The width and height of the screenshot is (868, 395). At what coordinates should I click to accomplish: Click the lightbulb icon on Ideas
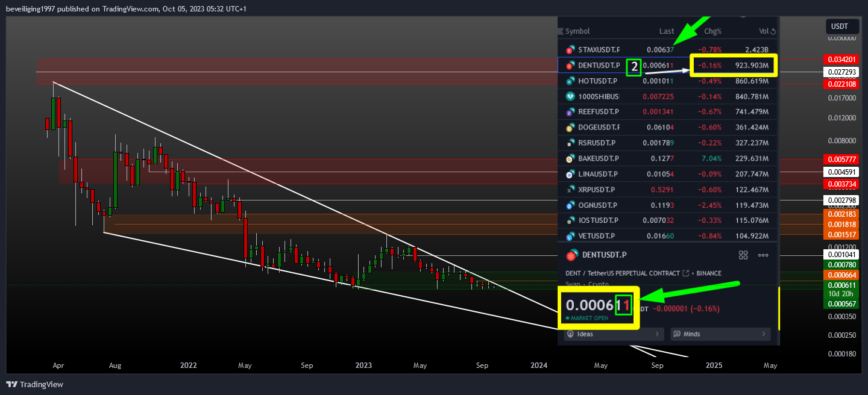(570, 334)
